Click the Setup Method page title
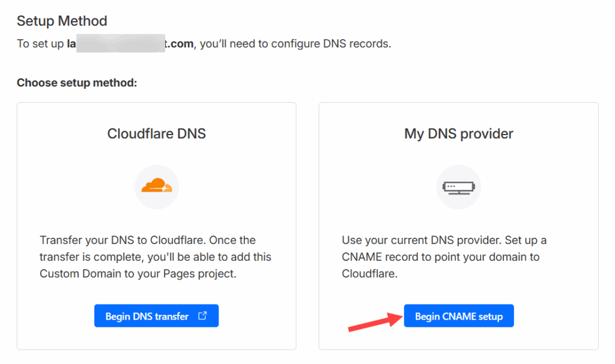615x364 pixels. tap(62, 21)
